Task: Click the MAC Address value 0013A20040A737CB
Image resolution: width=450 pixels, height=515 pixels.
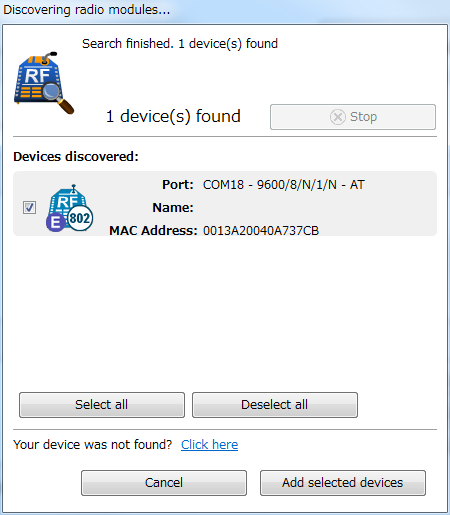Action: [x=261, y=230]
